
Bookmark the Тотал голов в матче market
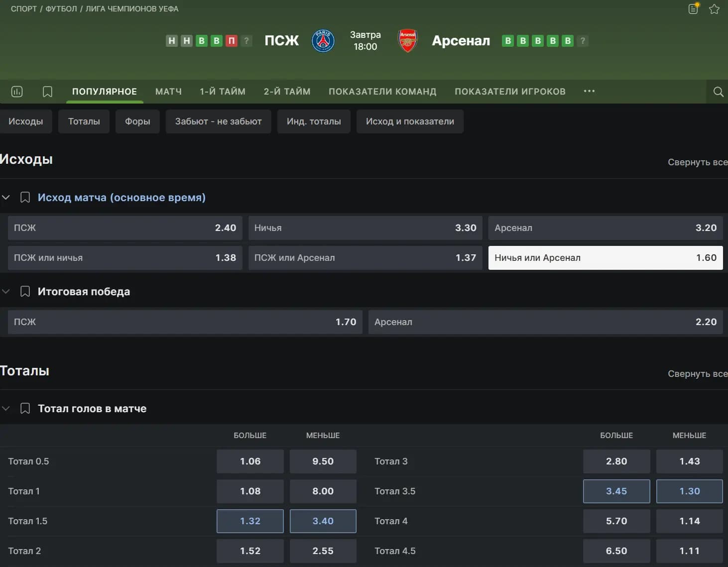click(25, 409)
